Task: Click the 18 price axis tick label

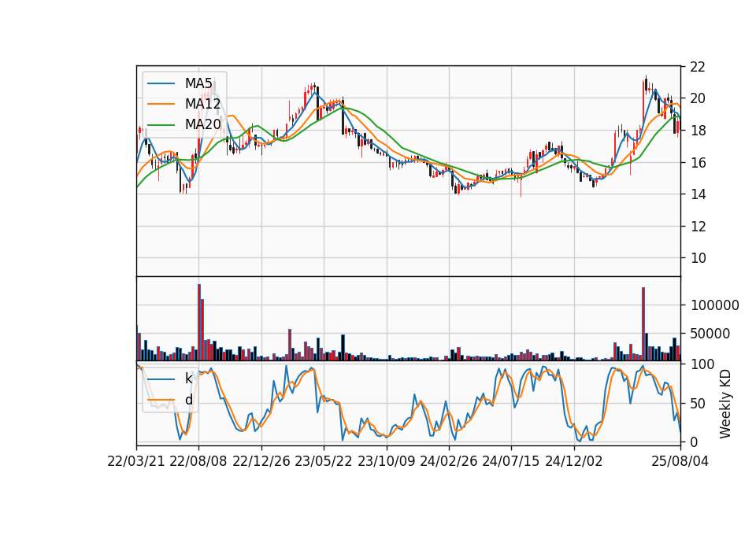Action: tap(698, 131)
